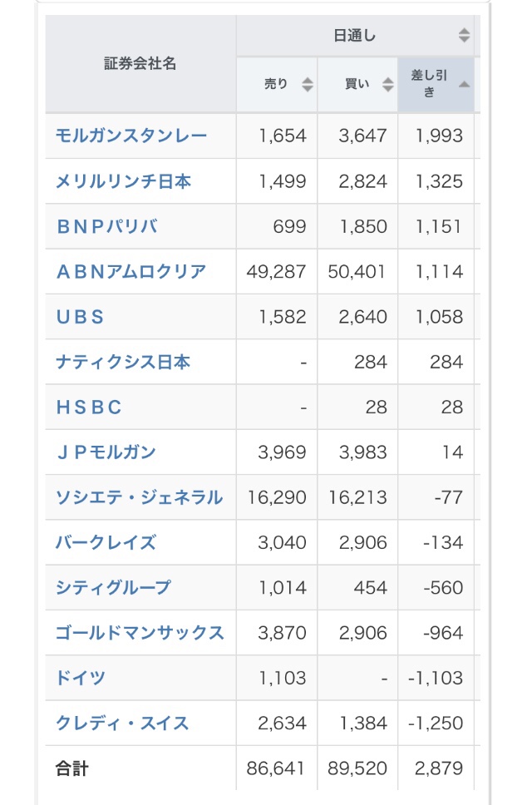Select the 証券会社名 column header

(140, 64)
